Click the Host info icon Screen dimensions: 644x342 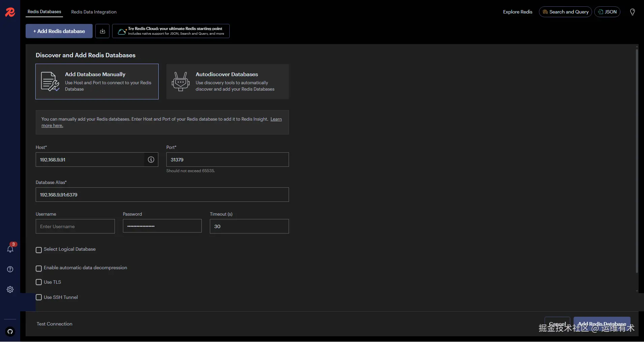coord(151,160)
